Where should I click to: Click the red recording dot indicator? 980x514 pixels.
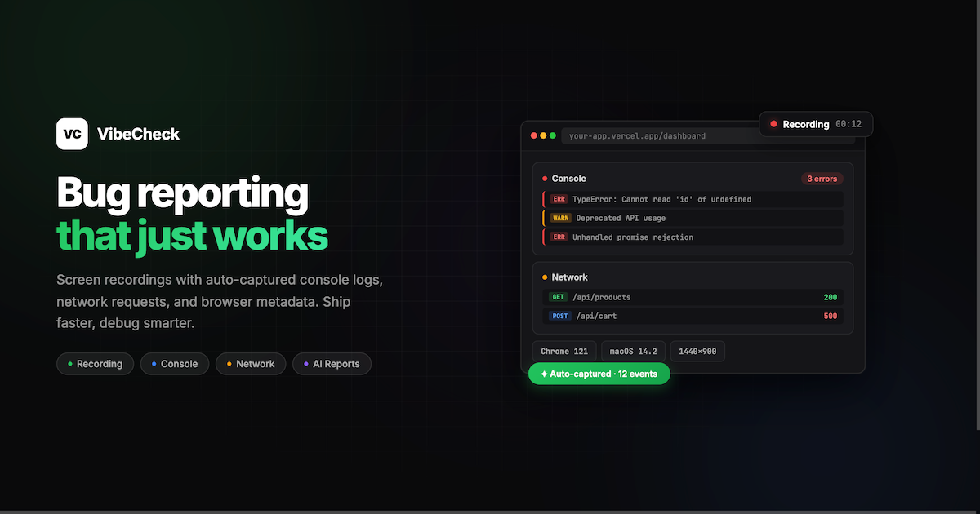coord(773,124)
